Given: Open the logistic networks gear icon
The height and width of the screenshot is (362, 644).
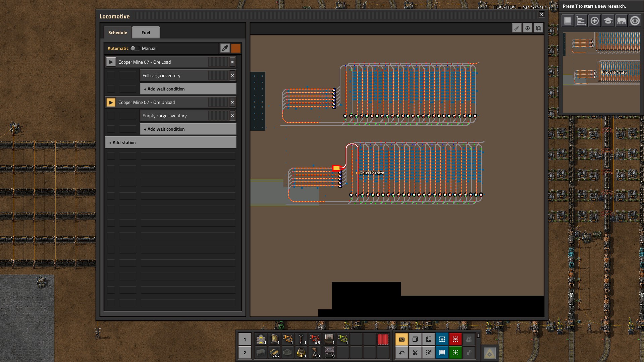Looking at the screenshot, I should click(x=635, y=21).
